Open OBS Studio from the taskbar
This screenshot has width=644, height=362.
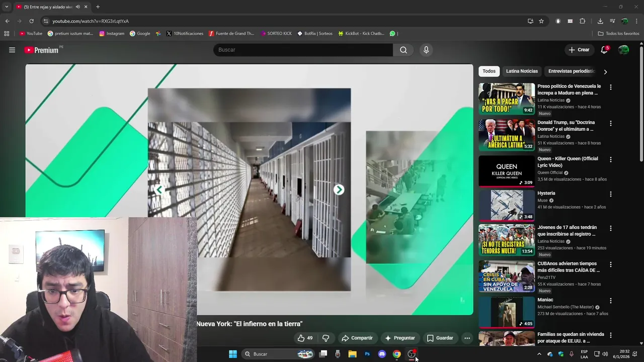[x=412, y=354]
